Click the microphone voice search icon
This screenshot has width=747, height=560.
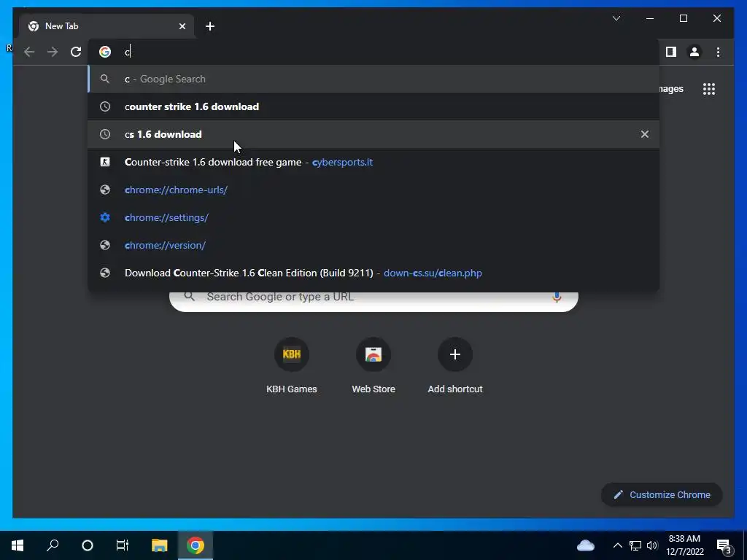[x=557, y=297]
